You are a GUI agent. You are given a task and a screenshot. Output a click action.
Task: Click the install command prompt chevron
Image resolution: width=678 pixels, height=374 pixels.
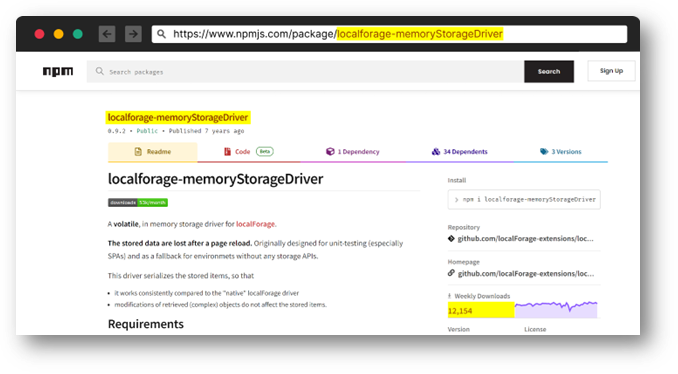(456, 200)
